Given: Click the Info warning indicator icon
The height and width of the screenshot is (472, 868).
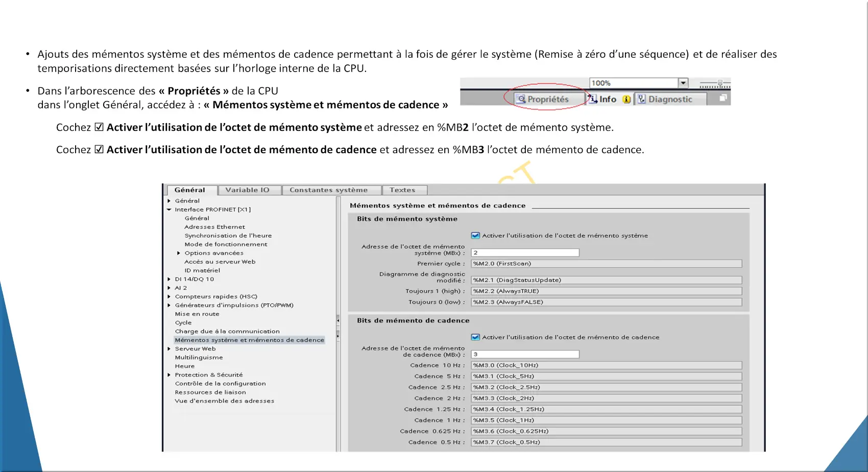Looking at the screenshot, I should (x=626, y=99).
